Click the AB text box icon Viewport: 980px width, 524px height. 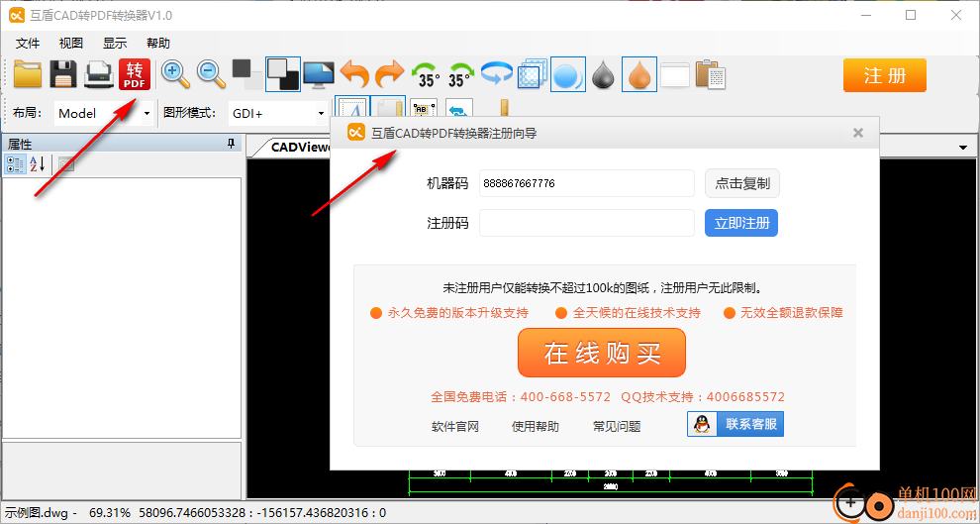click(423, 110)
